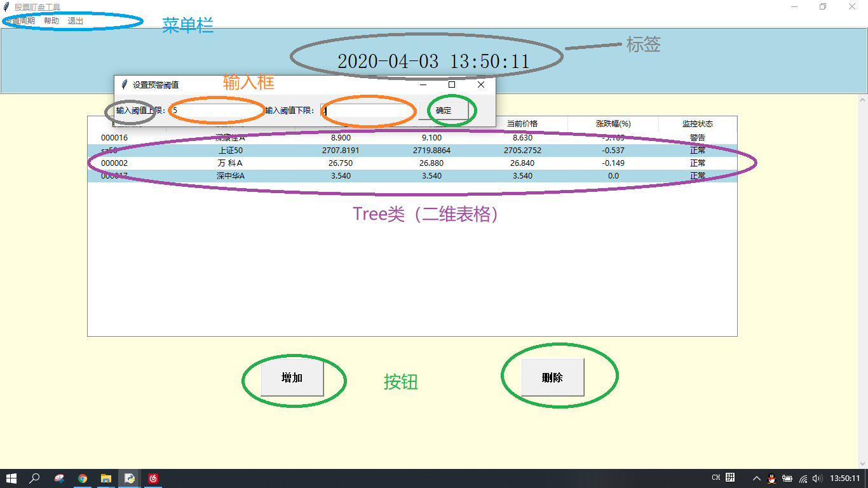Select the 000016 stock row
The height and width of the screenshot is (488, 868).
(x=412, y=138)
